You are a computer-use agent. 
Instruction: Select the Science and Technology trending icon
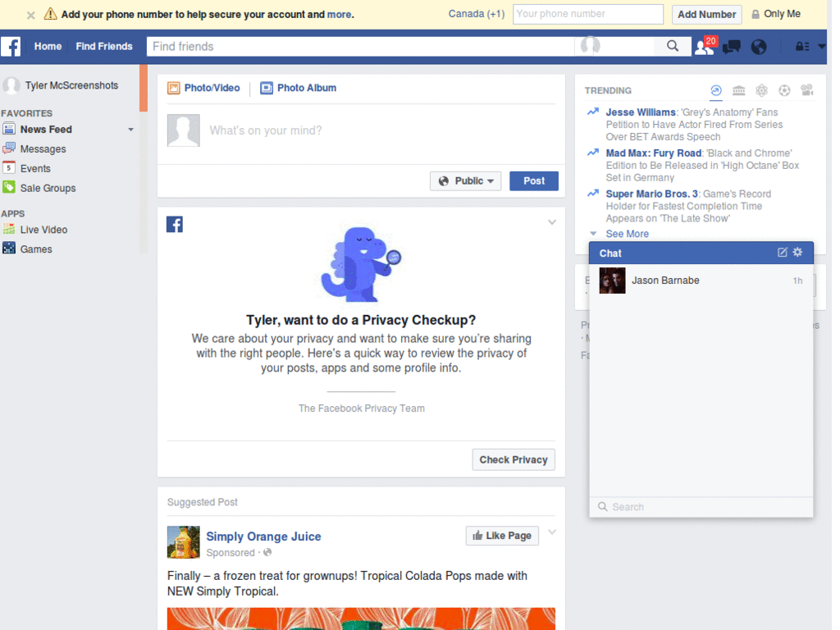[761, 90]
